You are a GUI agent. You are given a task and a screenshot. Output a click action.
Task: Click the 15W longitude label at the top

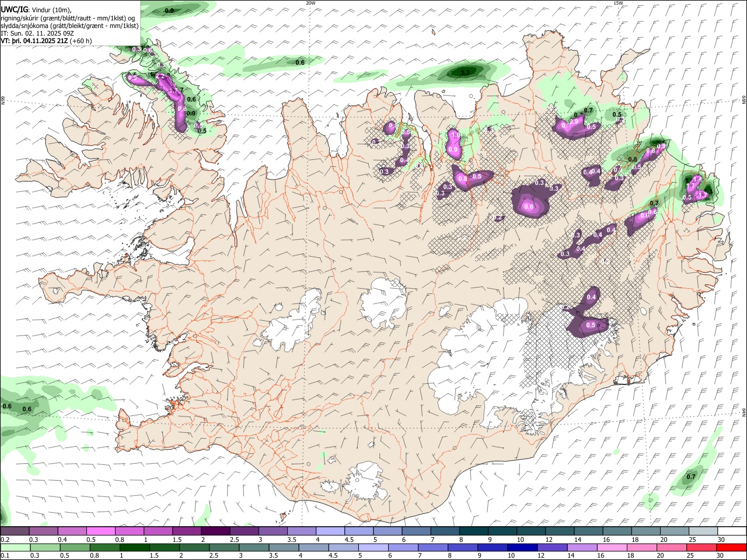click(x=618, y=3)
